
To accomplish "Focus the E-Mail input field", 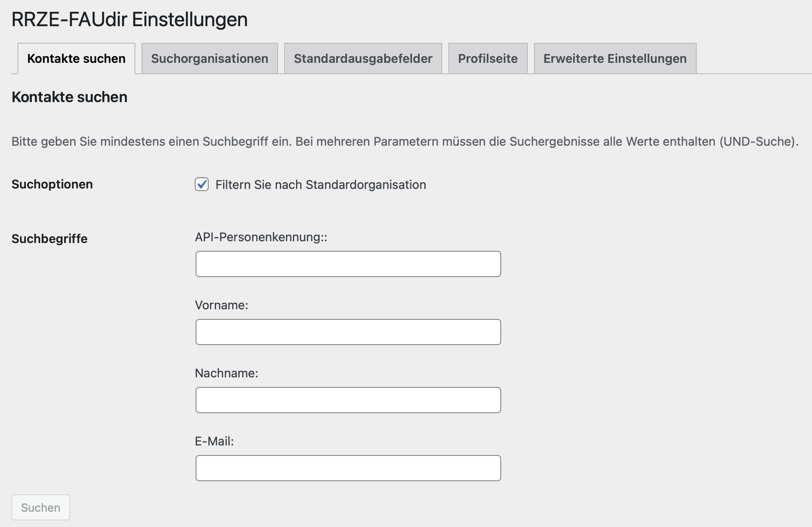I will (x=348, y=468).
